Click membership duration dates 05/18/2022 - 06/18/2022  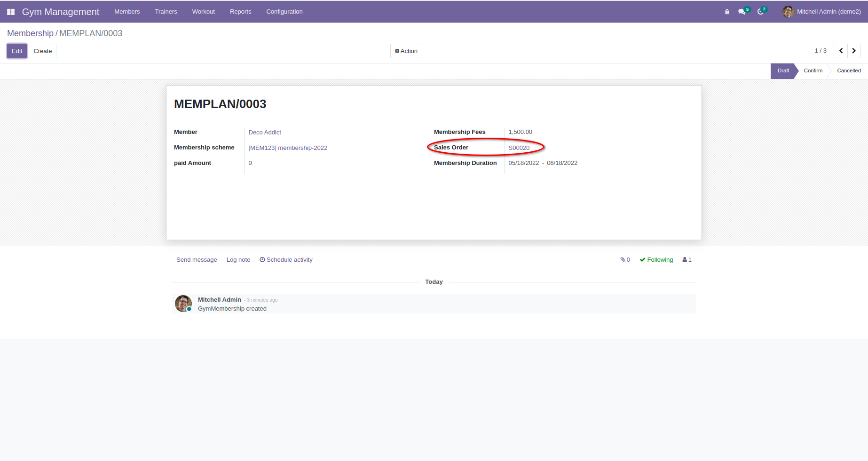pos(543,163)
